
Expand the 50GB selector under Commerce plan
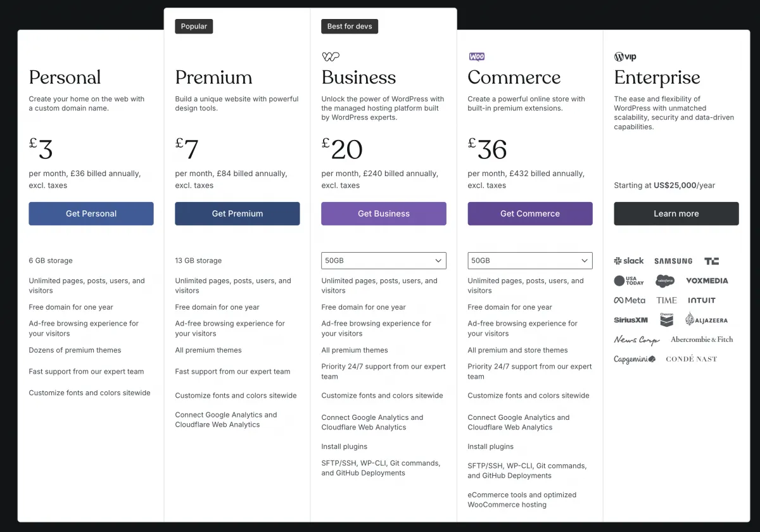[529, 260]
